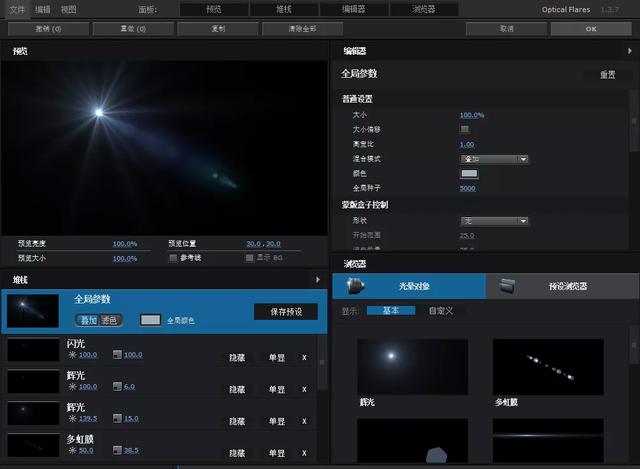Click the 保存预设 button
The image size is (640, 469).
[286, 312]
